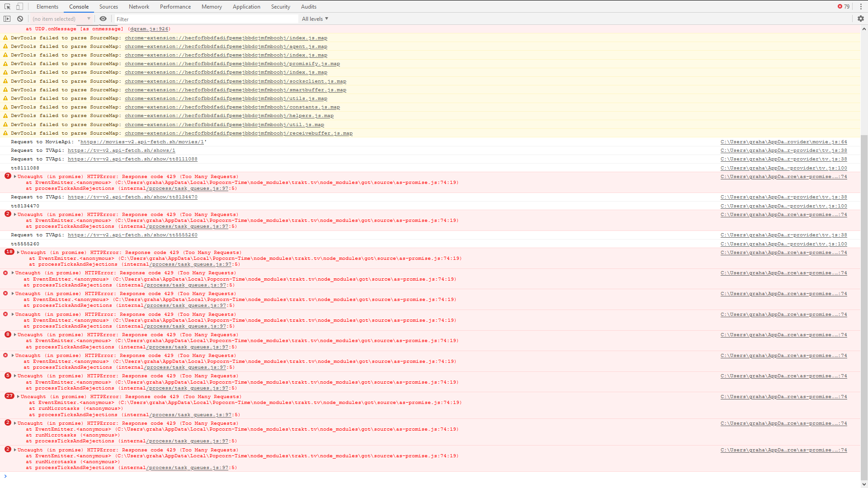Expand the error grouped 27 times
The height and width of the screenshot is (488, 868).
[x=18, y=397]
